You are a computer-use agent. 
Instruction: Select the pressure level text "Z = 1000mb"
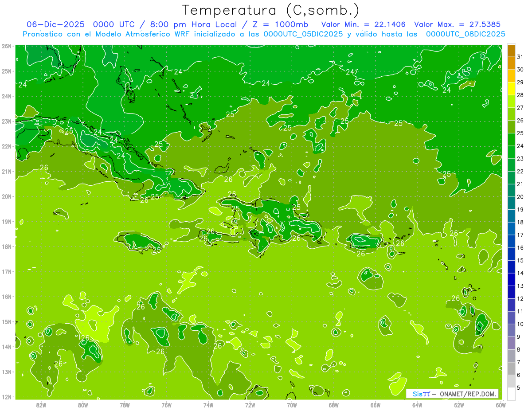click(x=280, y=24)
